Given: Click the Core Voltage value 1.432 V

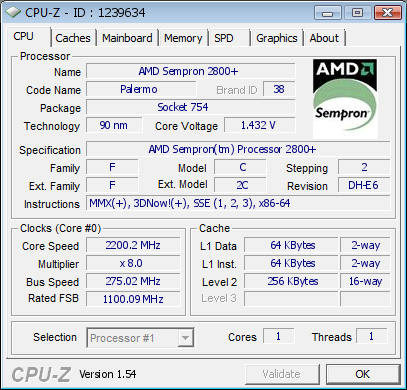Looking at the screenshot, I should coord(260,125).
